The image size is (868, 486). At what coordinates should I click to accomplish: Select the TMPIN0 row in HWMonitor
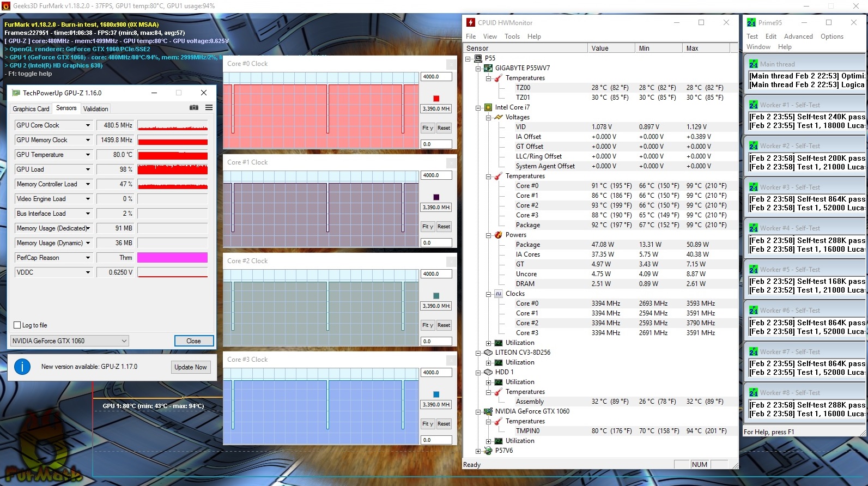point(599,431)
